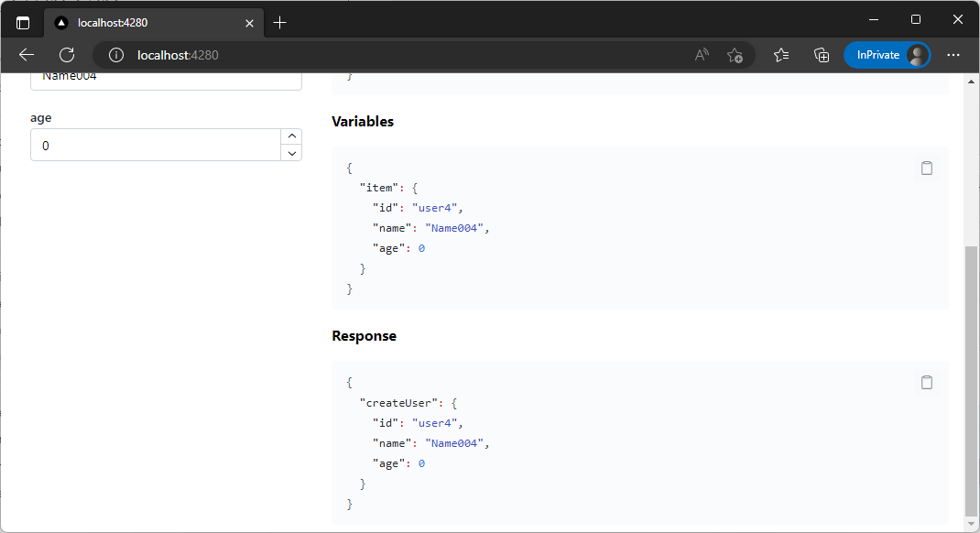Click age value 0 in Variables block
980x533 pixels.
[421, 249]
